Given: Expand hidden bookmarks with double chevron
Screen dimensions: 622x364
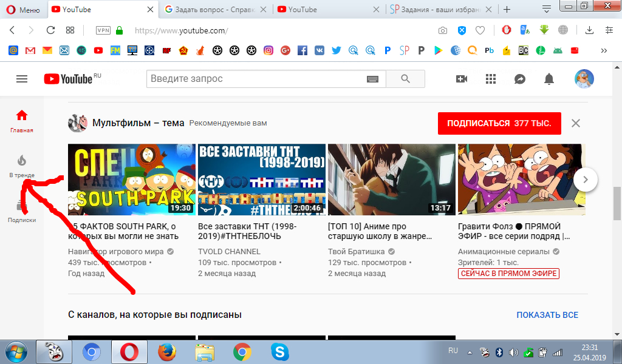Looking at the screenshot, I should pyautogui.click(x=604, y=50).
